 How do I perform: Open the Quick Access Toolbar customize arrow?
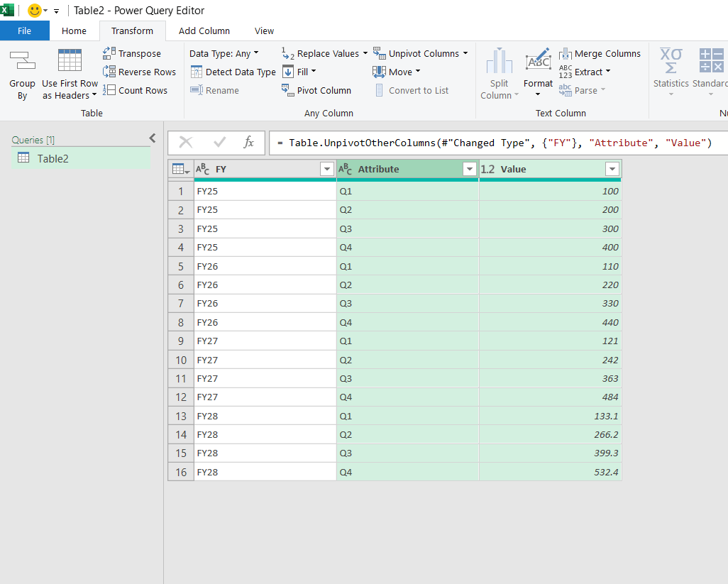pyautogui.click(x=56, y=11)
